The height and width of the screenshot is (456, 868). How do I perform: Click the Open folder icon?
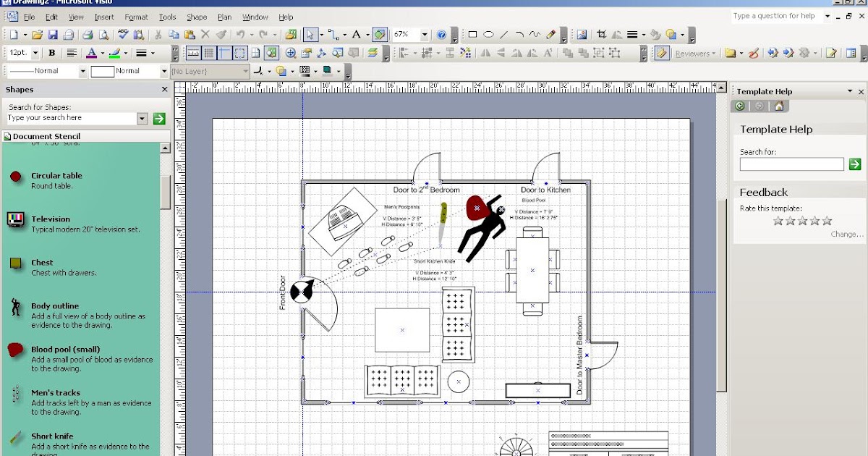point(37,34)
